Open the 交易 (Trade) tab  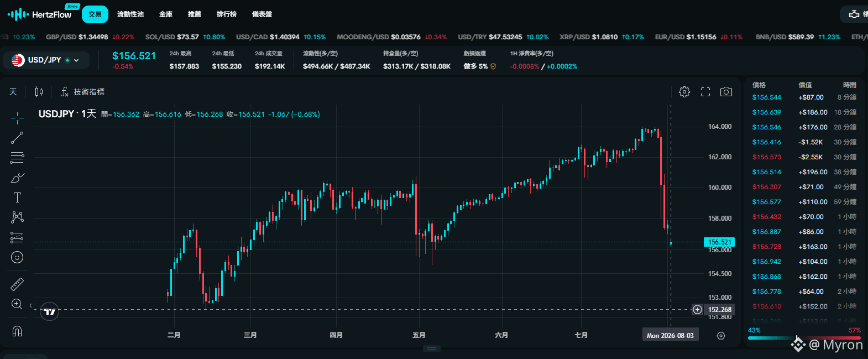coord(95,14)
